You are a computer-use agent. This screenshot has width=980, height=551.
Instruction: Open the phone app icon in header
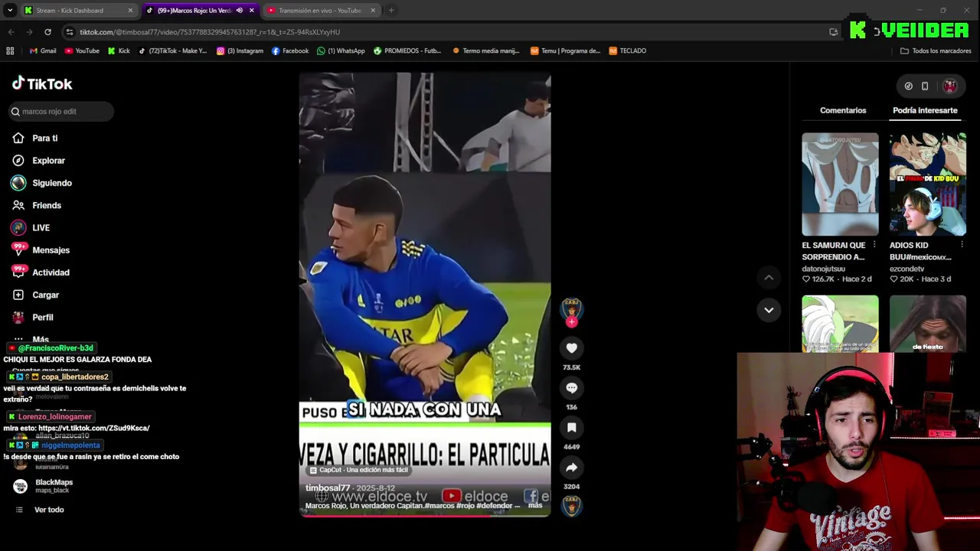pos(925,86)
